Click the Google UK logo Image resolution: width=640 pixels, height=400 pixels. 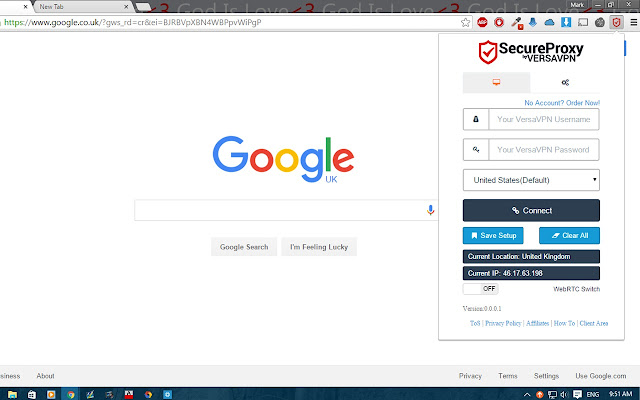pyautogui.click(x=283, y=159)
